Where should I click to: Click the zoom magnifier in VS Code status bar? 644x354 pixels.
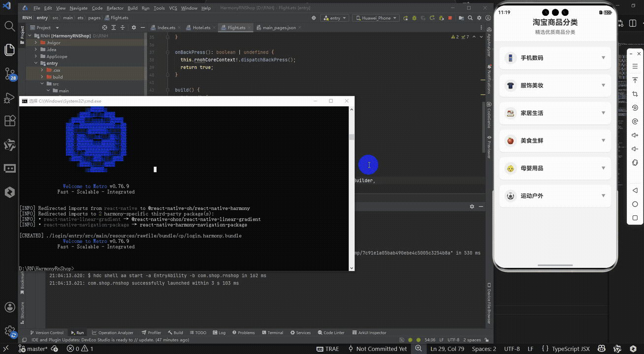419,349
